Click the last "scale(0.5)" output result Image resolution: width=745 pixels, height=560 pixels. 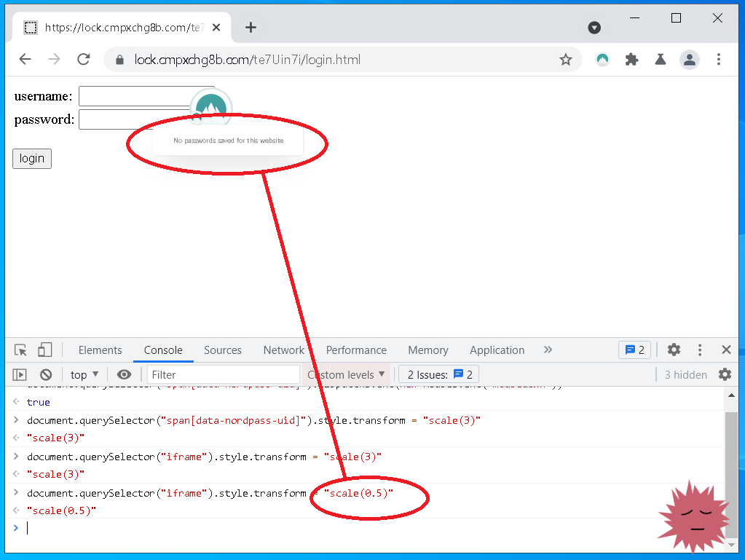click(x=61, y=510)
